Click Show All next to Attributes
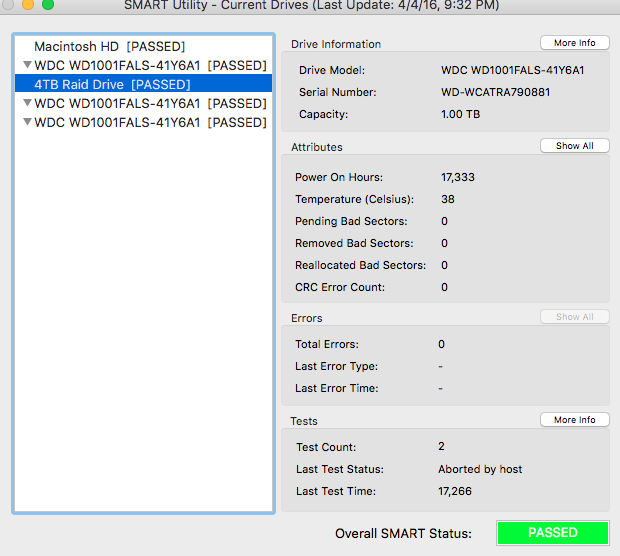Screen dimensions: 620x556 pyautogui.click(x=575, y=146)
